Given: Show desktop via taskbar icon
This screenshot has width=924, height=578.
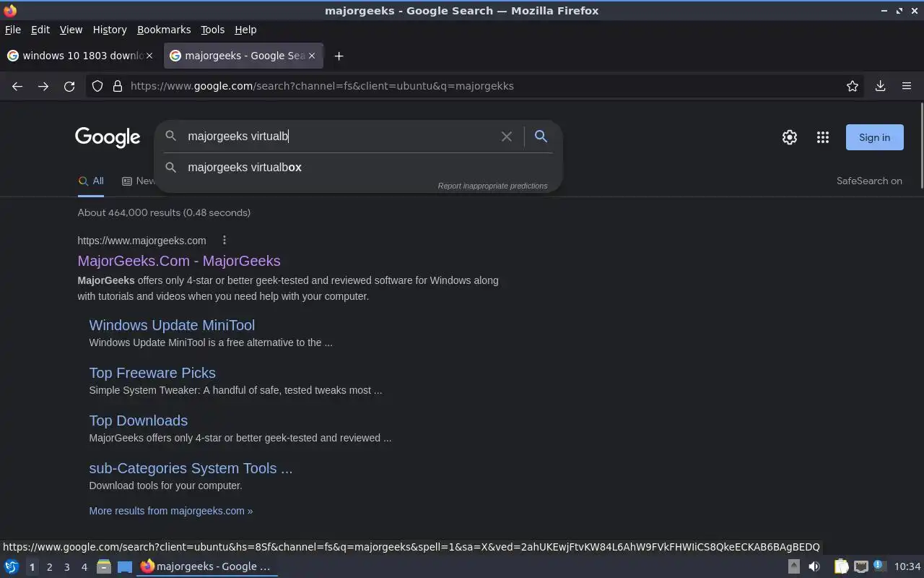Looking at the screenshot, I should (125, 566).
